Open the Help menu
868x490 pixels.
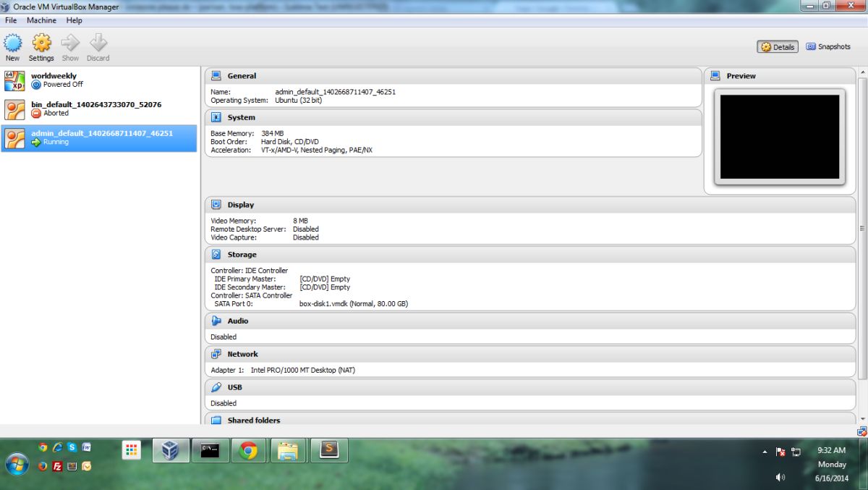pos(74,20)
